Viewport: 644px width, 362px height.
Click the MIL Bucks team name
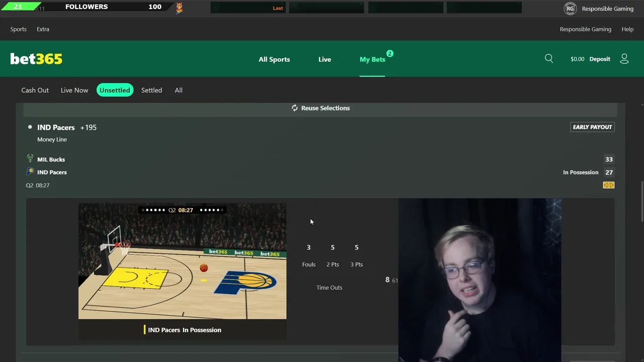tap(51, 159)
